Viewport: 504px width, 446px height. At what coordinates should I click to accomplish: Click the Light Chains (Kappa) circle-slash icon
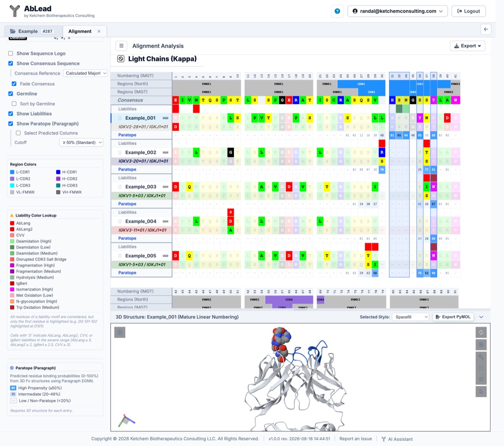click(x=121, y=59)
